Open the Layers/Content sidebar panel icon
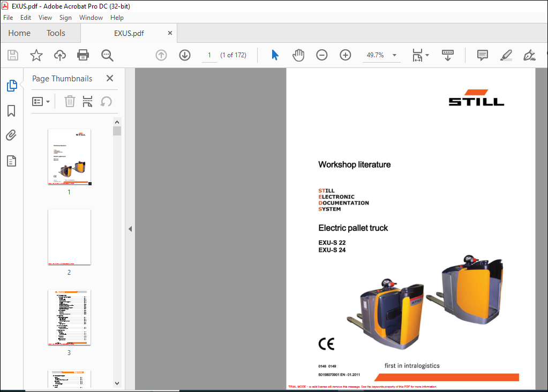Screen dimensions: 548x392 pos(12,161)
